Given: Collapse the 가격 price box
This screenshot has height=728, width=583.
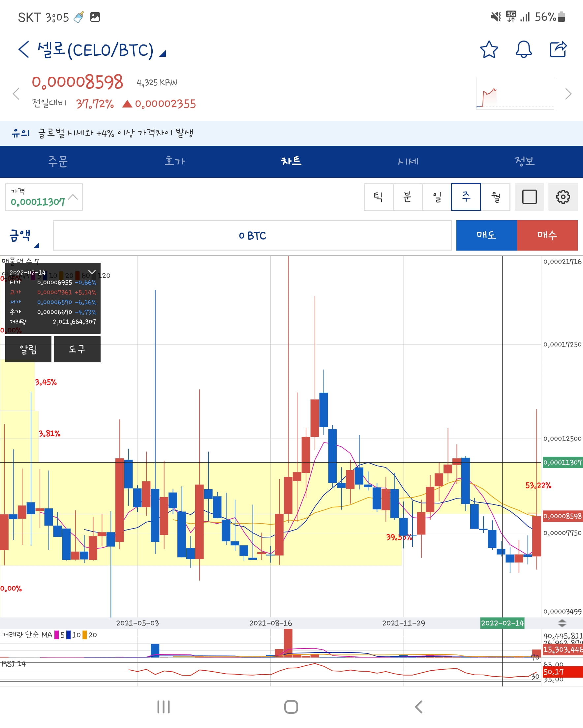Looking at the screenshot, I should click(x=44, y=197).
